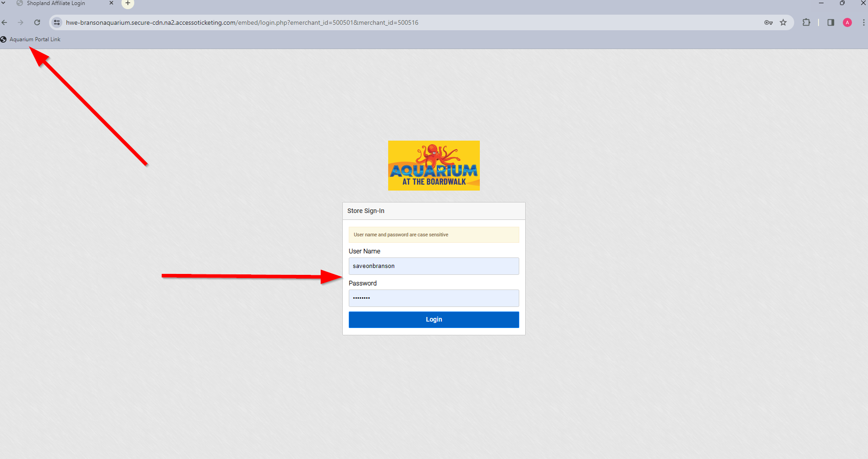Click the Aquarium at the Boardwalk logo

pyautogui.click(x=434, y=165)
